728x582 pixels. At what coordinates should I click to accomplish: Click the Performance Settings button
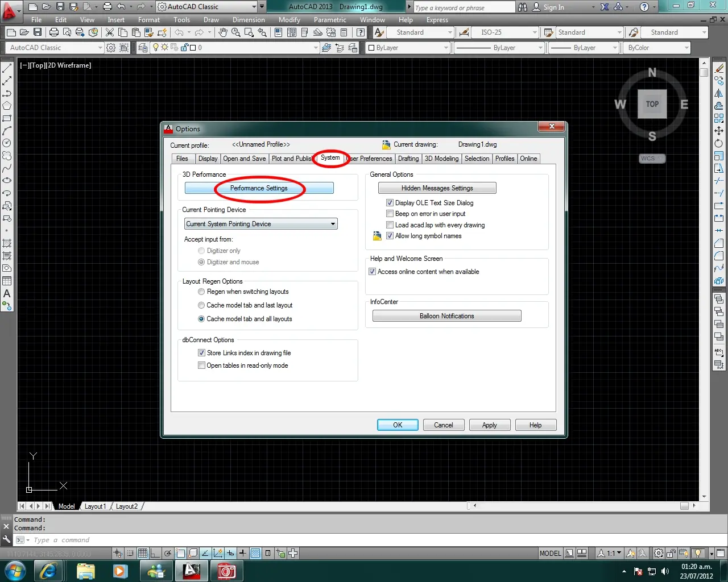259,188
